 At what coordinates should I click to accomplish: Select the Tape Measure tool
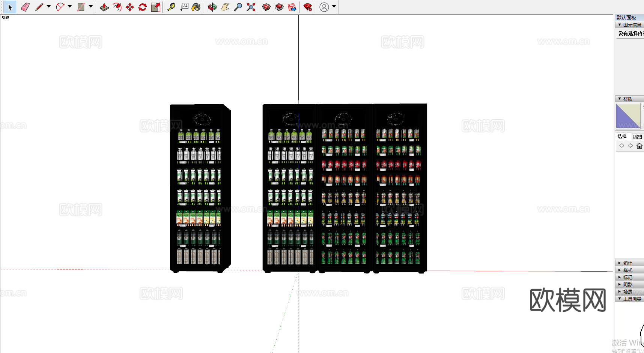click(x=171, y=7)
